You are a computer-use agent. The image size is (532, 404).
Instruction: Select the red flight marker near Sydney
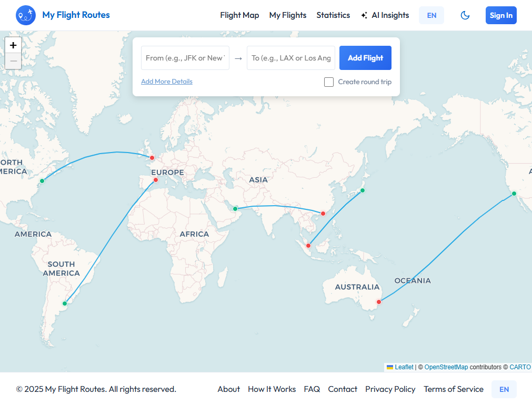(x=378, y=301)
